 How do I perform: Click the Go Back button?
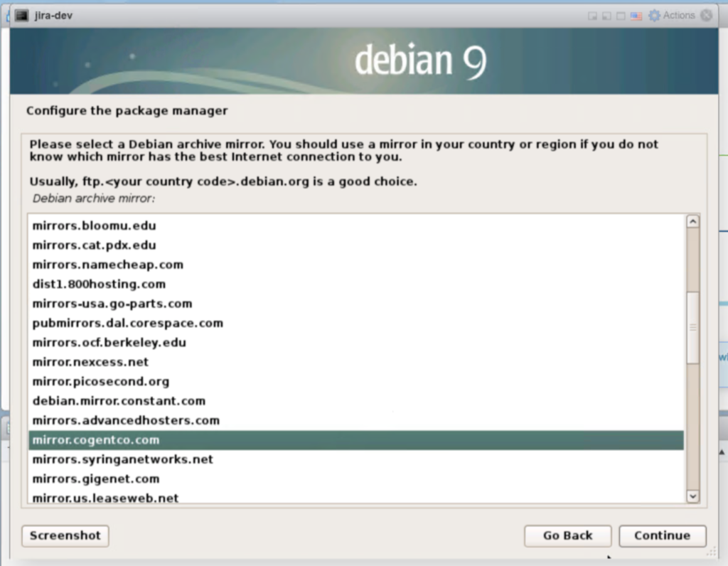coord(568,536)
